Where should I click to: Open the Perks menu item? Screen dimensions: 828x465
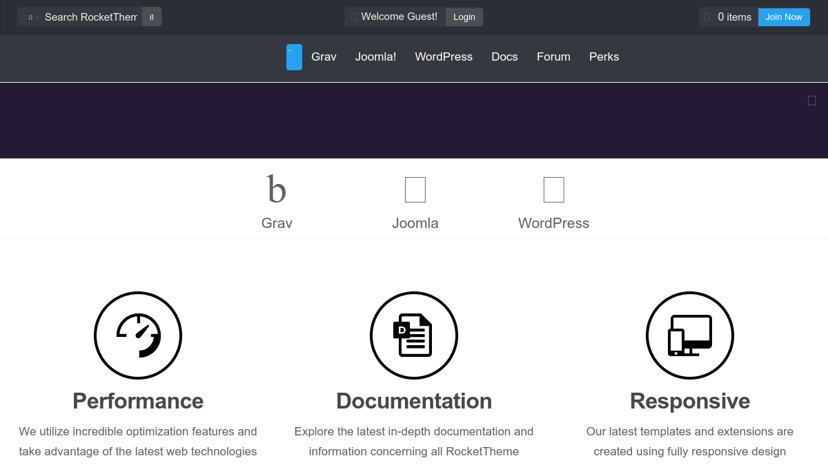604,57
